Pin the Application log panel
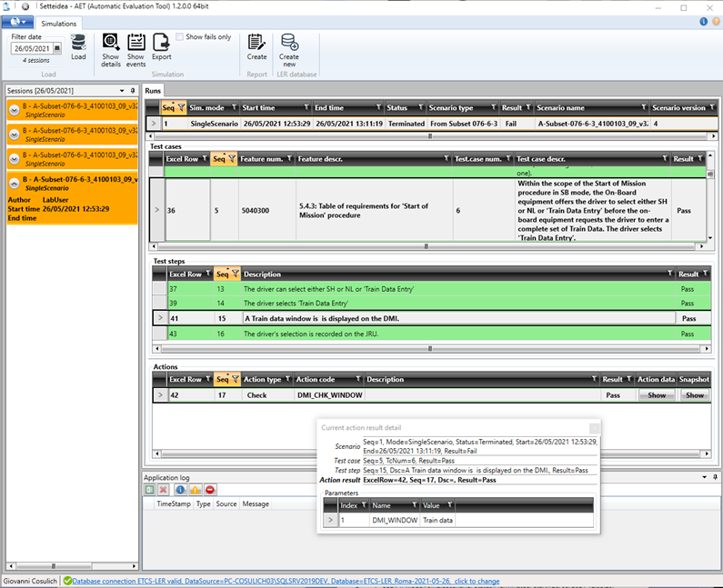The width and height of the screenshot is (723, 588). pyautogui.click(x=715, y=477)
